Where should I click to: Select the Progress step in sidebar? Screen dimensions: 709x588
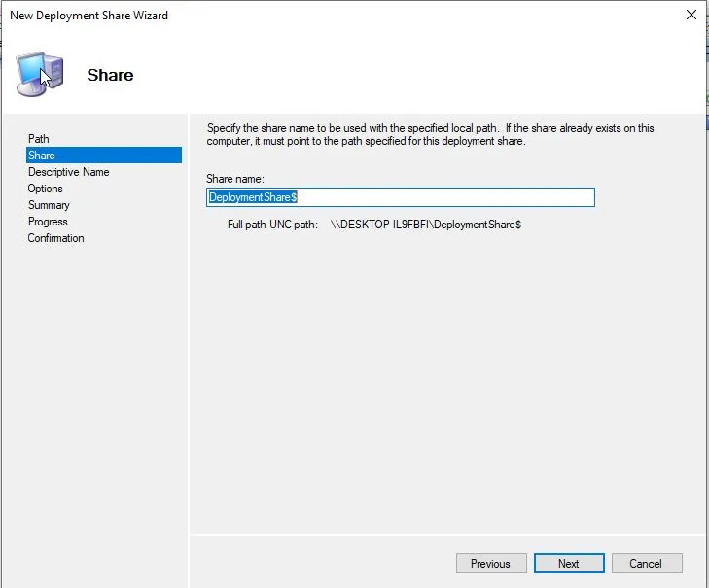point(48,222)
